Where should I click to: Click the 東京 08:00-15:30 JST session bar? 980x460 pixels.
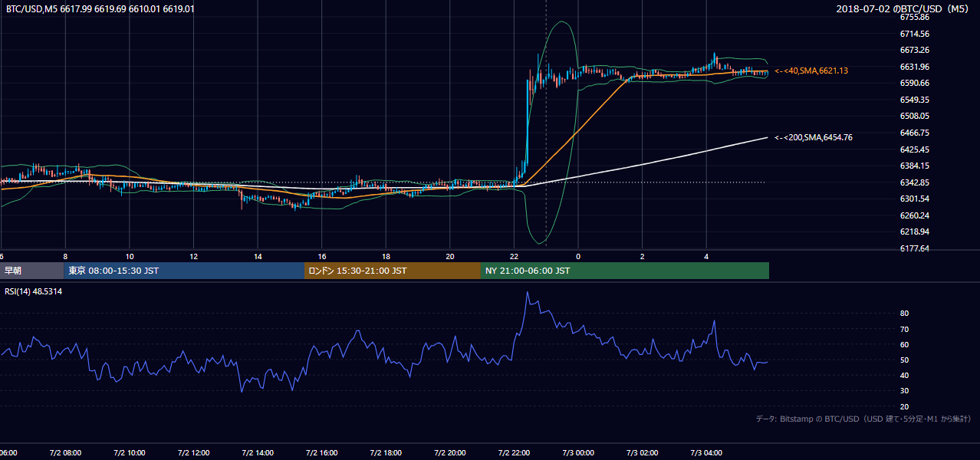coord(184,271)
